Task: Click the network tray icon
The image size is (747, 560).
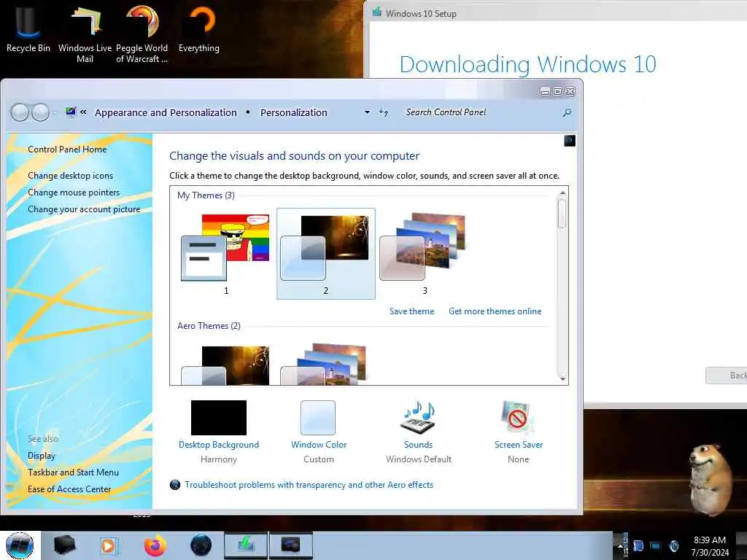Action: (x=656, y=545)
